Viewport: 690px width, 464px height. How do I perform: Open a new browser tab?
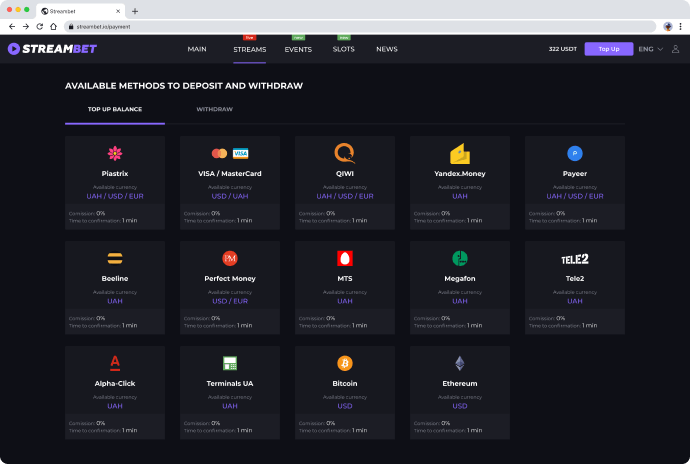click(135, 11)
